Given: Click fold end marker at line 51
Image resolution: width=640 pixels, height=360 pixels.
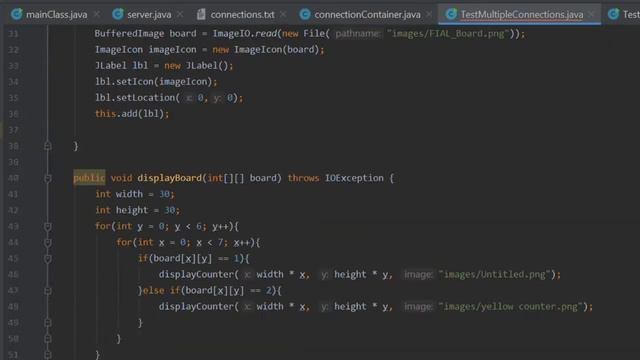Looking at the screenshot, I should click(x=48, y=355).
